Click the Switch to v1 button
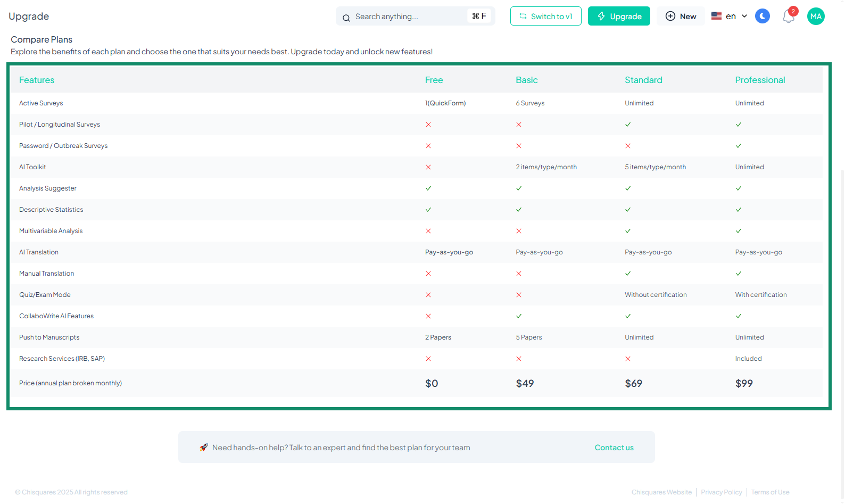This screenshot has width=845, height=504. tap(545, 16)
